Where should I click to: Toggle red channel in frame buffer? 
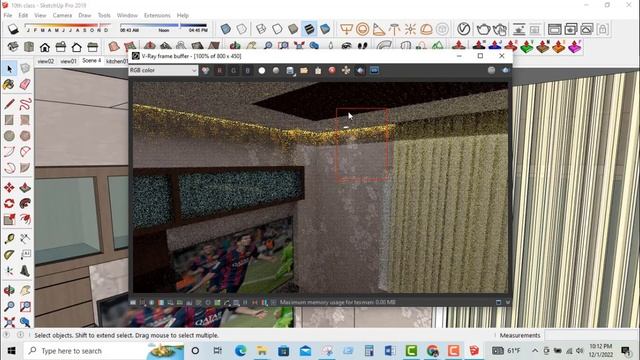point(220,71)
